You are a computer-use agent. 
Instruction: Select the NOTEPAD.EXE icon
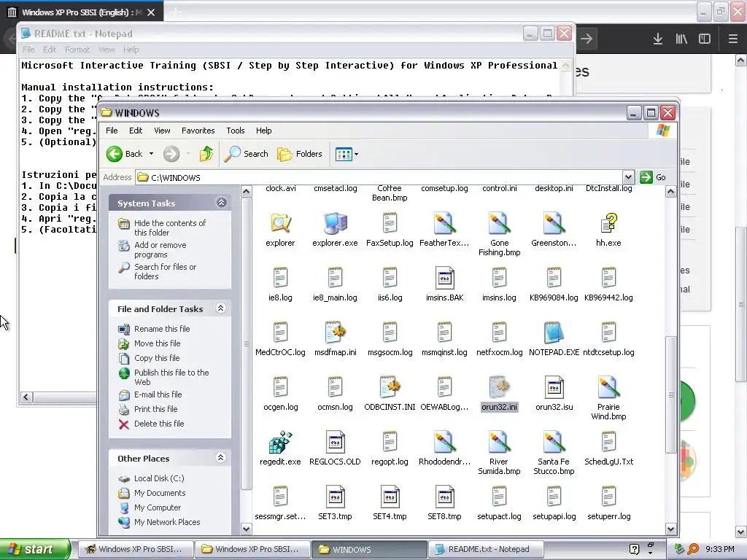554,332
